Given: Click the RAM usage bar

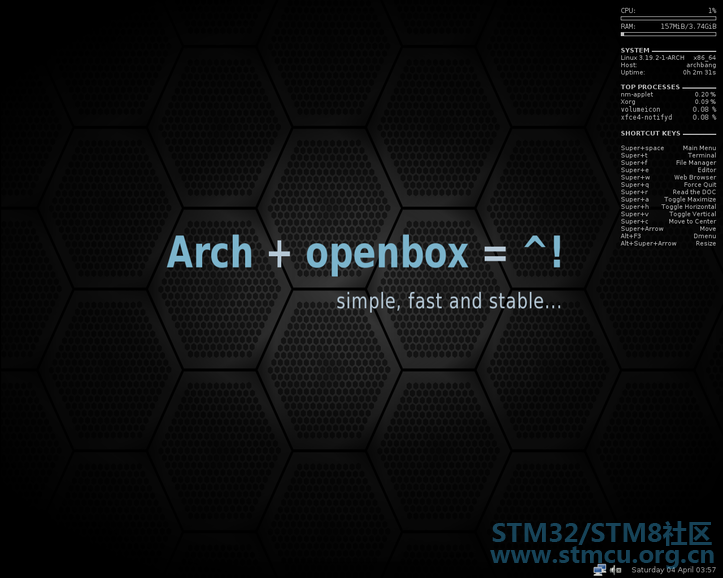Looking at the screenshot, I should tap(668, 34).
